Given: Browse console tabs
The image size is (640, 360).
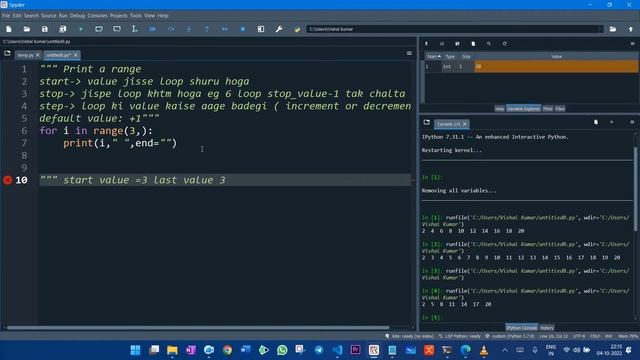Looking at the screenshot, I should pyautogui.click(x=427, y=122).
